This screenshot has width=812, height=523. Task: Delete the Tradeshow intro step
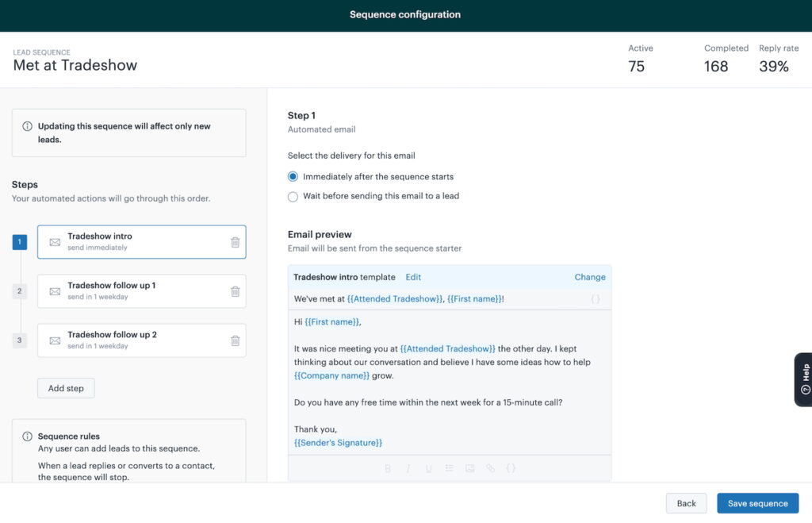235,242
